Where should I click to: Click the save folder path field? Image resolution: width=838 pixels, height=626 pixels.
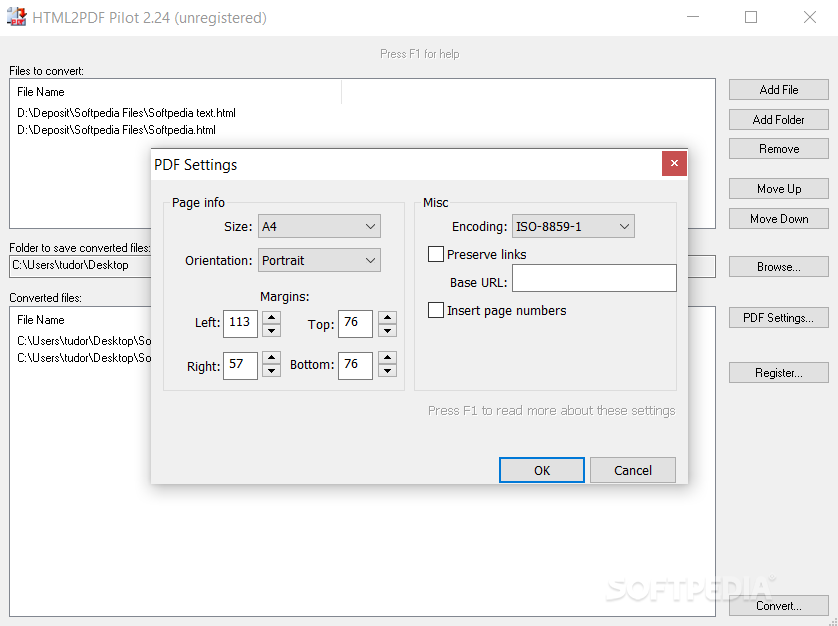(80, 266)
